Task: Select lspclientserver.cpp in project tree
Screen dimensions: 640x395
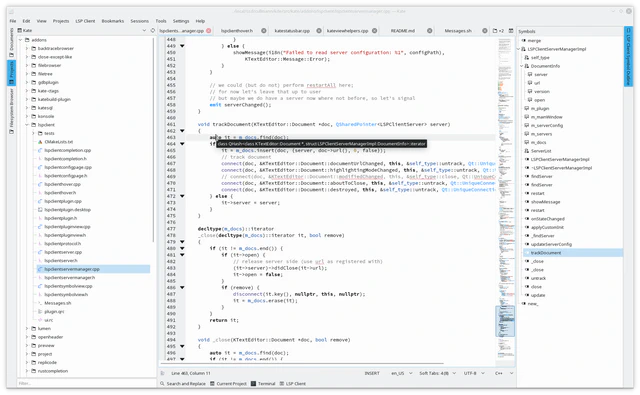Action: tap(63, 252)
